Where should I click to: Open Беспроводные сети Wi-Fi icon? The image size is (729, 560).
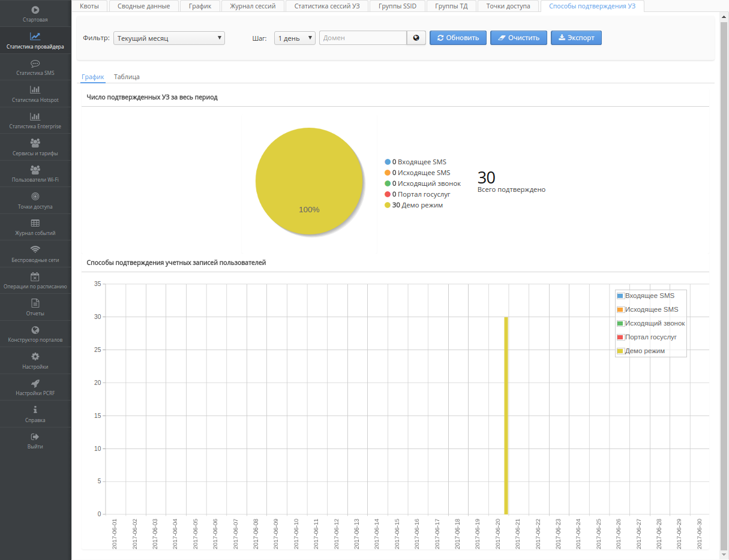click(x=35, y=249)
